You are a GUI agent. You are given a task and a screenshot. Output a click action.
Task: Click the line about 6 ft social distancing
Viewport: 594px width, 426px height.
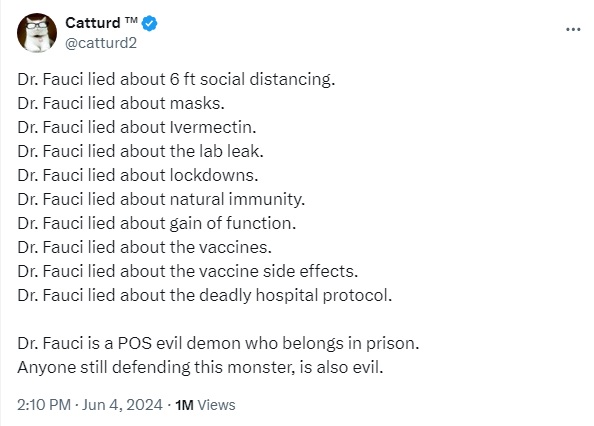click(x=176, y=80)
